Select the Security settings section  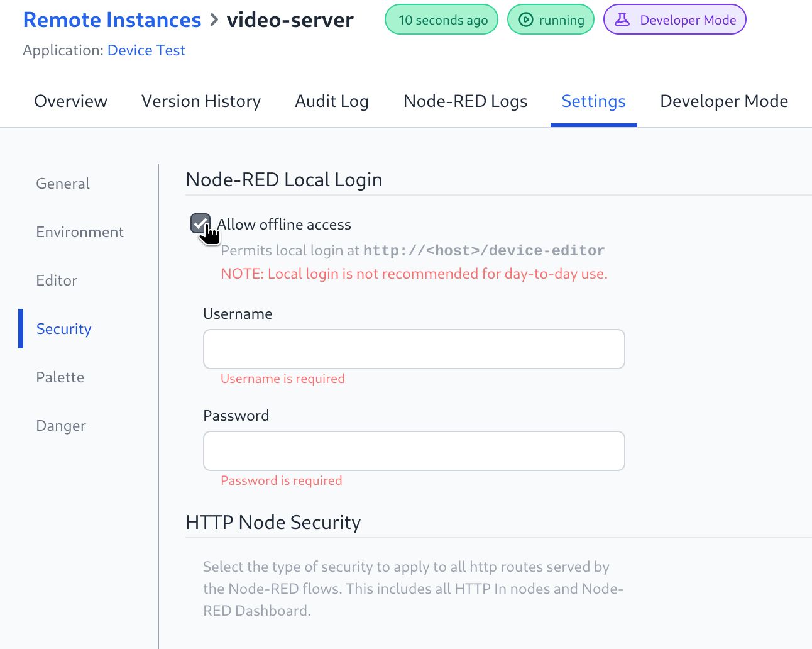click(63, 328)
